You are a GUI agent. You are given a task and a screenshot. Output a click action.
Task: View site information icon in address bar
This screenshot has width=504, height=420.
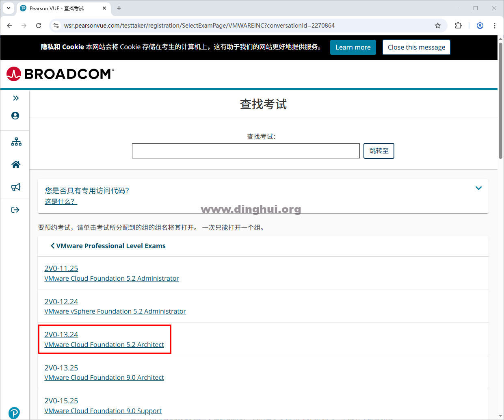click(x=56, y=26)
